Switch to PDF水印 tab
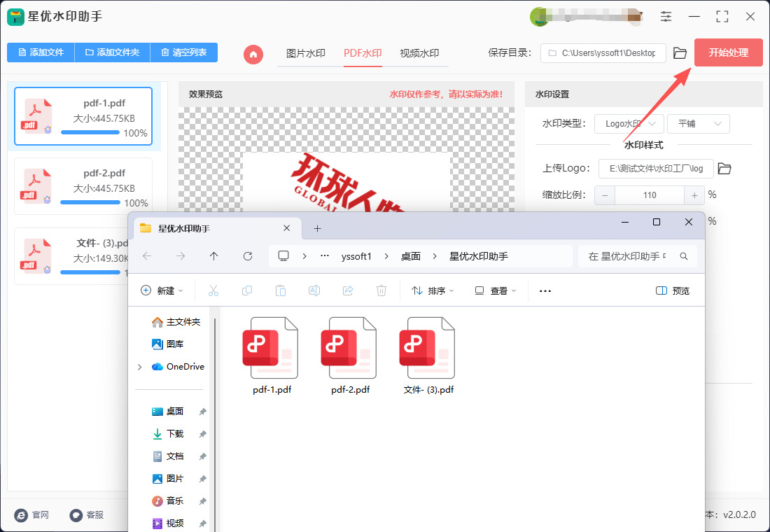 363,53
